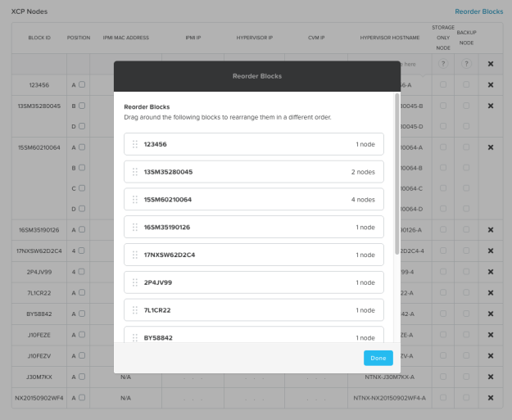Screen dimensions: 512x420
Task: Click drag handle of block 123456
Action: tap(135, 144)
